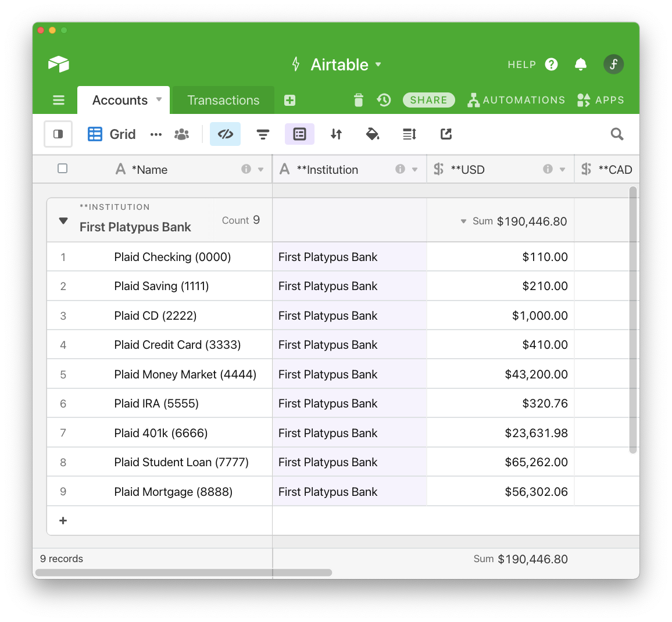Collapse the First Platypus Bank group

(x=63, y=221)
